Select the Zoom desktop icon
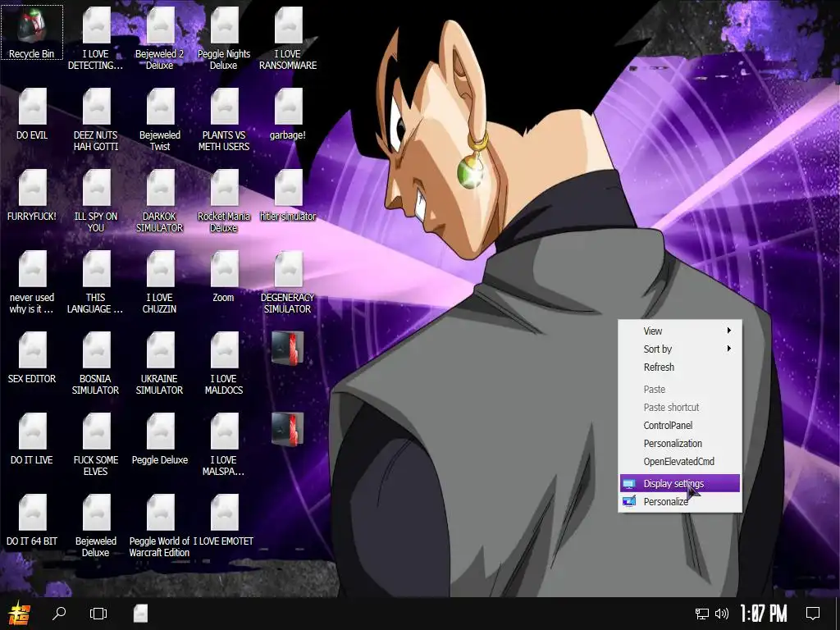Viewport: 840px width, 630px height. (x=224, y=277)
